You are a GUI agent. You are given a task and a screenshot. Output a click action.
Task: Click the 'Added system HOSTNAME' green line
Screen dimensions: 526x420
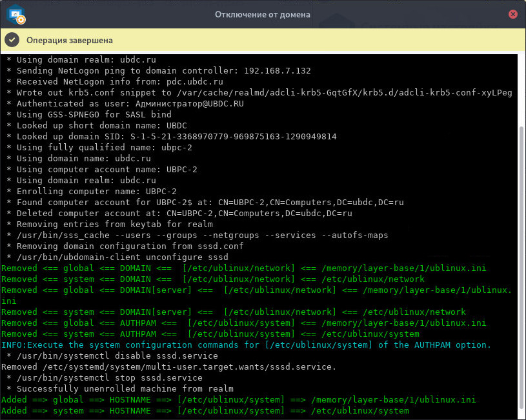click(x=205, y=411)
